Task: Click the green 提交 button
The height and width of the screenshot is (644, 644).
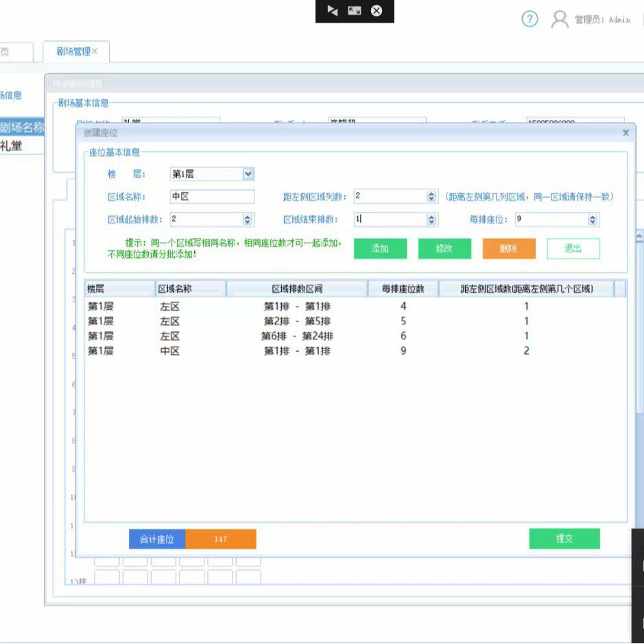Action: (564, 538)
